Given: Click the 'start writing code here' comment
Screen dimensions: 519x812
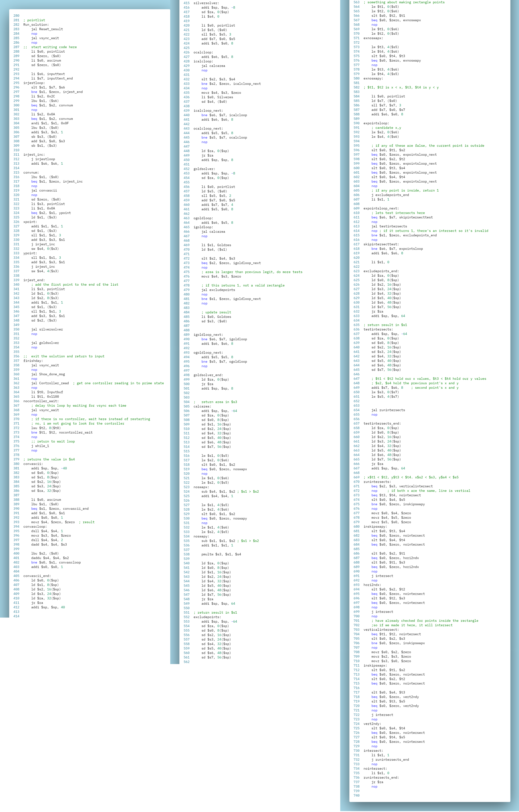Looking at the screenshot, I should [x=54, y=47].
